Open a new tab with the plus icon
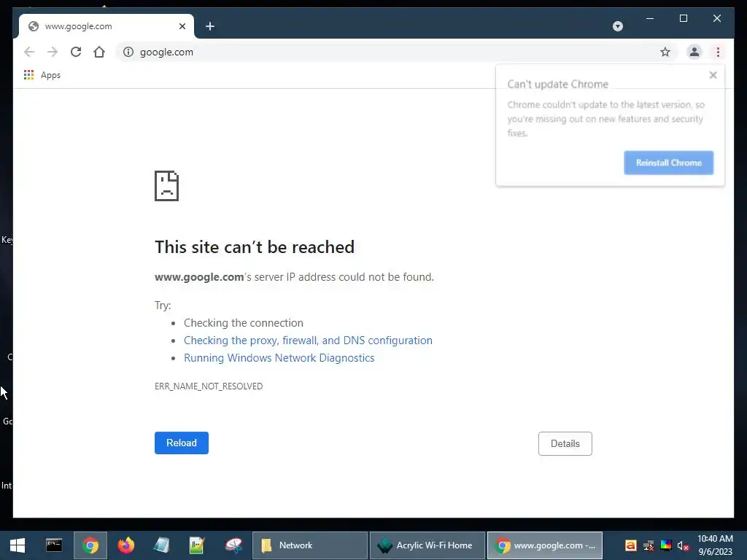 click(x=210, y=26)
